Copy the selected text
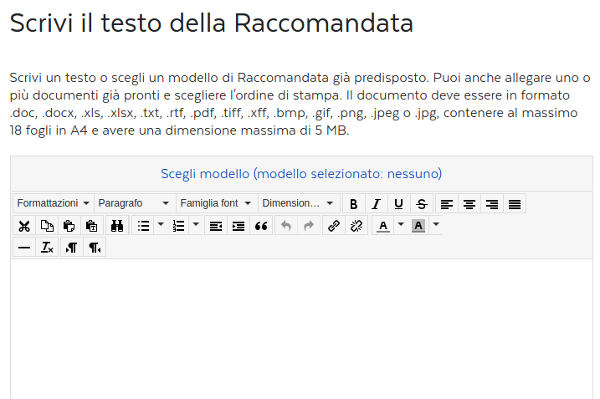Image resolution: width=600 pixels, height=399 pixels. (47, 226)
